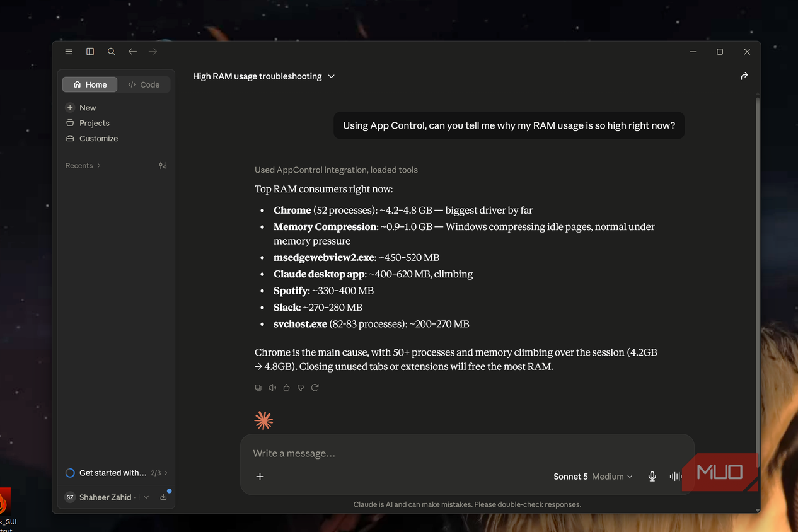Start voice mode with waveform icon
Image resolution: width=798 pixels, height=532 pixels.
pos(674,477)
